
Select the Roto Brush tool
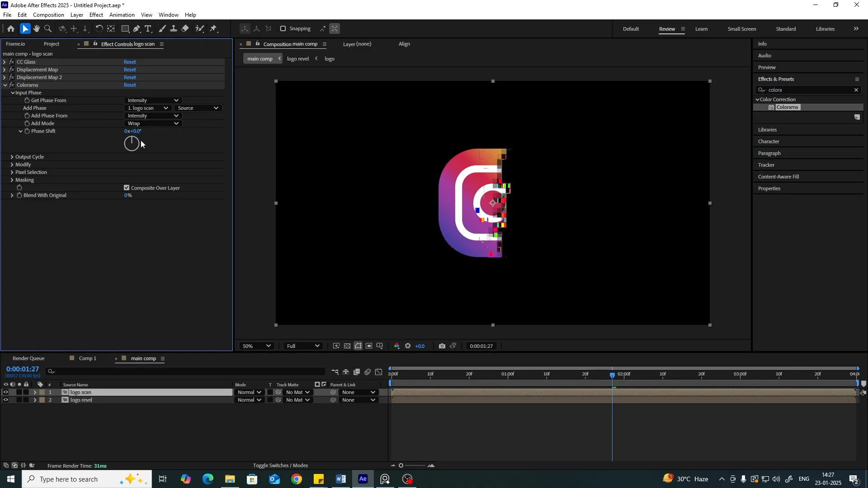point(199,28)
